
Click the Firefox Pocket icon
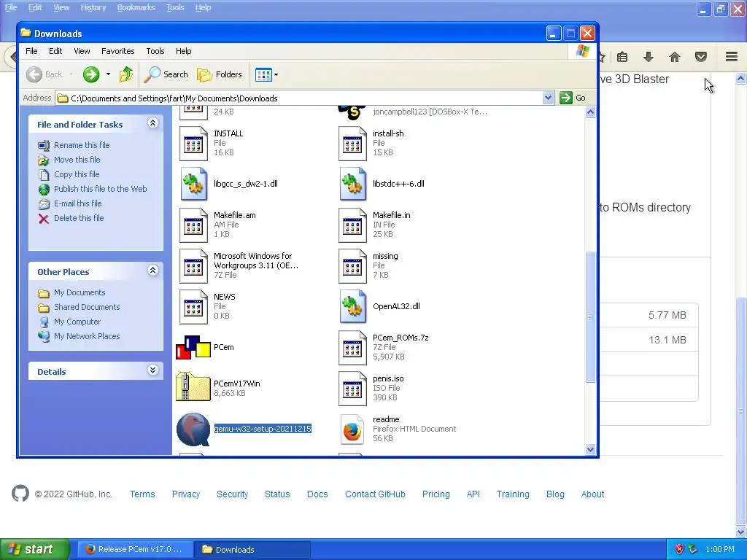tap(701, 57)
